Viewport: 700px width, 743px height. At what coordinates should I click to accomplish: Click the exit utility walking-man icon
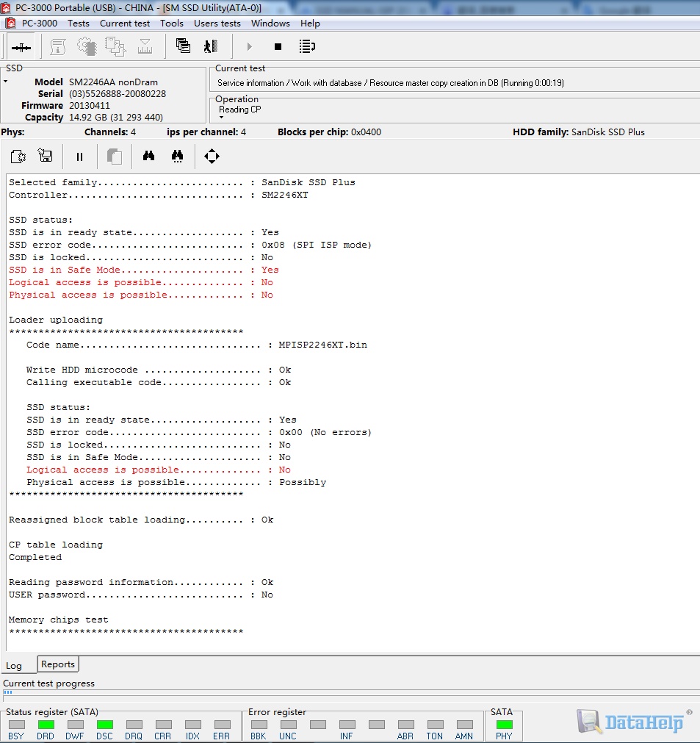click(211, 46)
